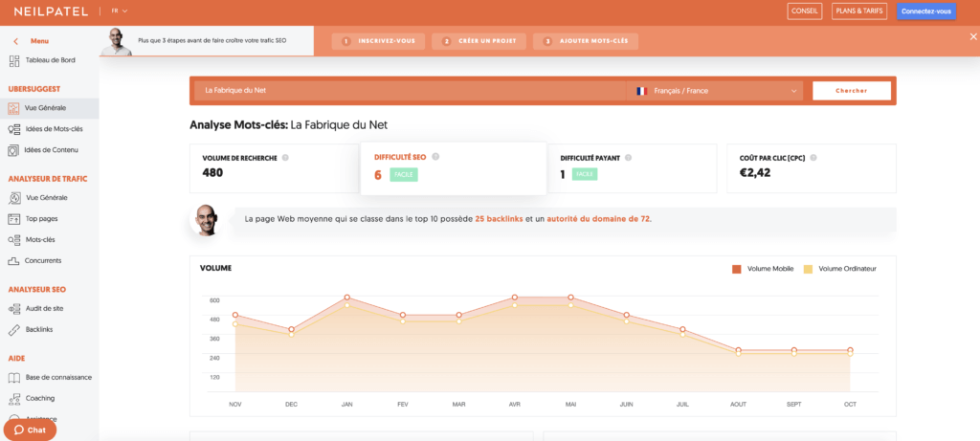This screenshot has width=980, height=441.
Task: Open the FR site language selector
Action: pyautogui.click(x=119, y=11)
